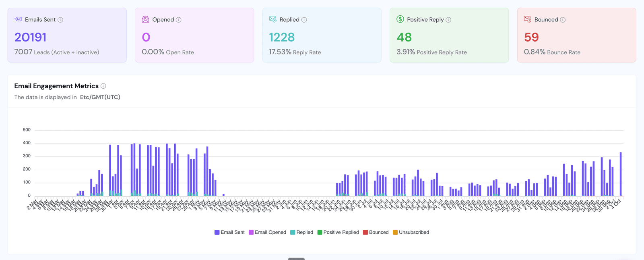This screenshot has width=644, height=260.
Task: Toggle the Positive Replied legend series
Action: tap(338, 232)
